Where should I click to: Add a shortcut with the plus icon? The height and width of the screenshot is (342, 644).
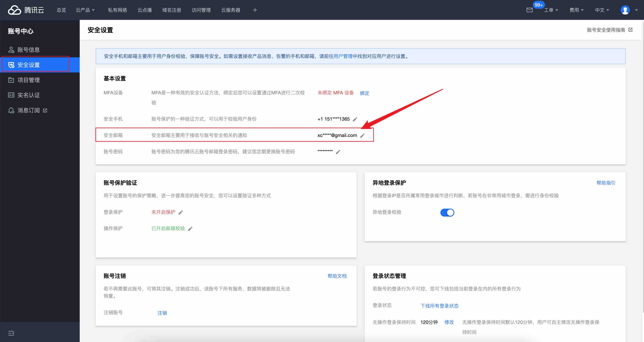click(x=255, y=10)
